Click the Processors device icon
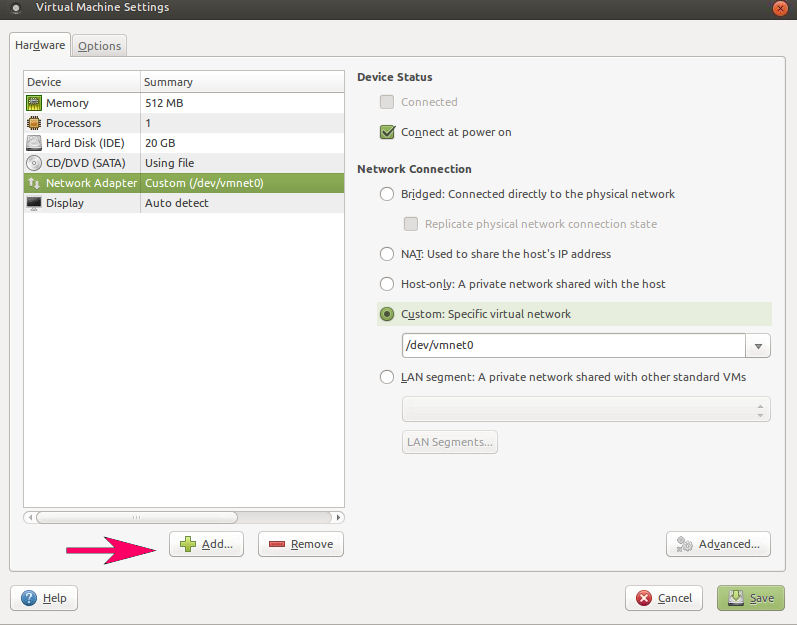The image size is (797, 625). click(x=34, y=123)
